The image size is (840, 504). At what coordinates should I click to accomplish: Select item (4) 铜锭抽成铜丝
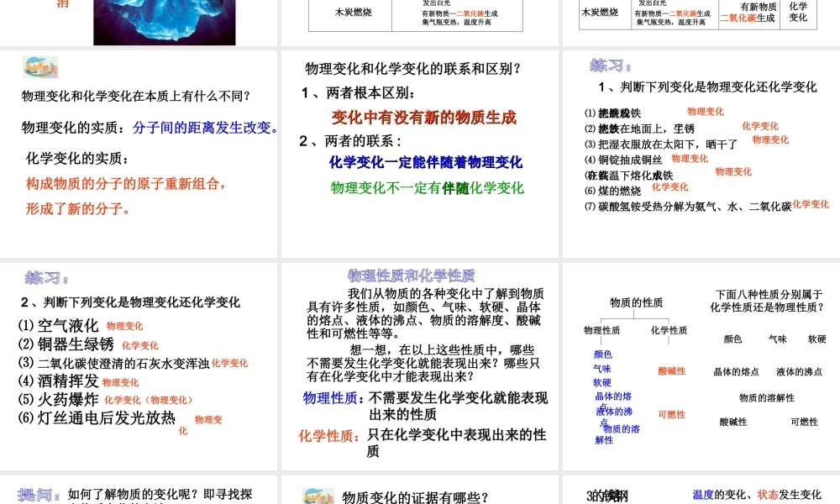623,160
